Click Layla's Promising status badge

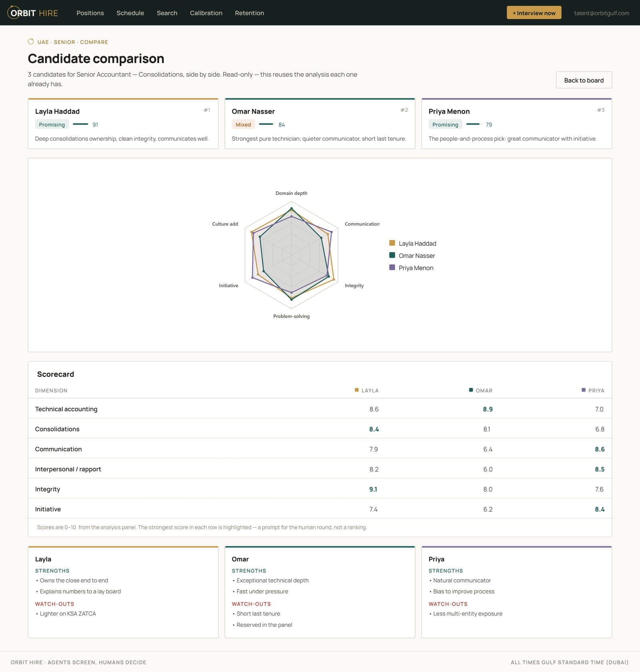point(52,124)
